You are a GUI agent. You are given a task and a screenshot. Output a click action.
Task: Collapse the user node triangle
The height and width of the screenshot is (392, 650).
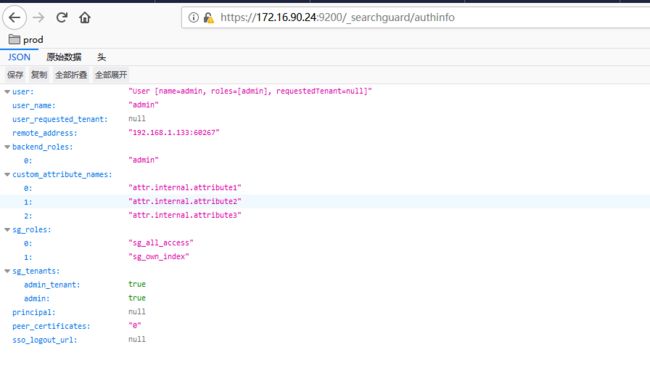(7, 92)
